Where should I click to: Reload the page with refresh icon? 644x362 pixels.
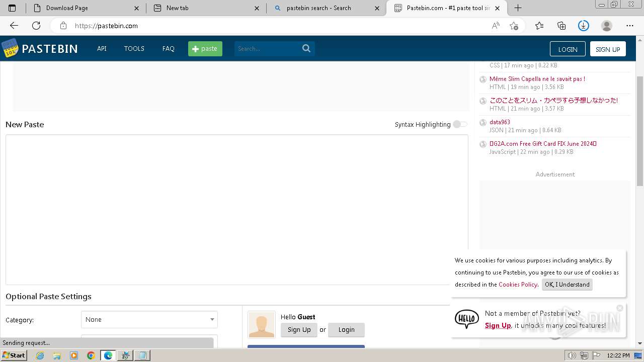(x=36, y=26)
